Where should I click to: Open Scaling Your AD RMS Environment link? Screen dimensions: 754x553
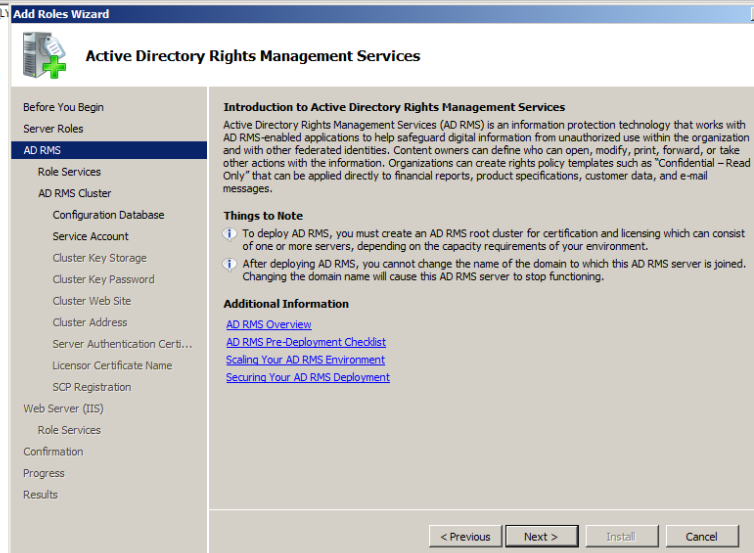305,360
